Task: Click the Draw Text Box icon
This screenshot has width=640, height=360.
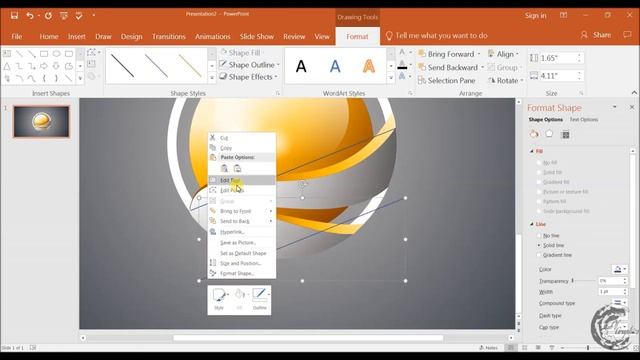Action: click(x=91, y=64)
